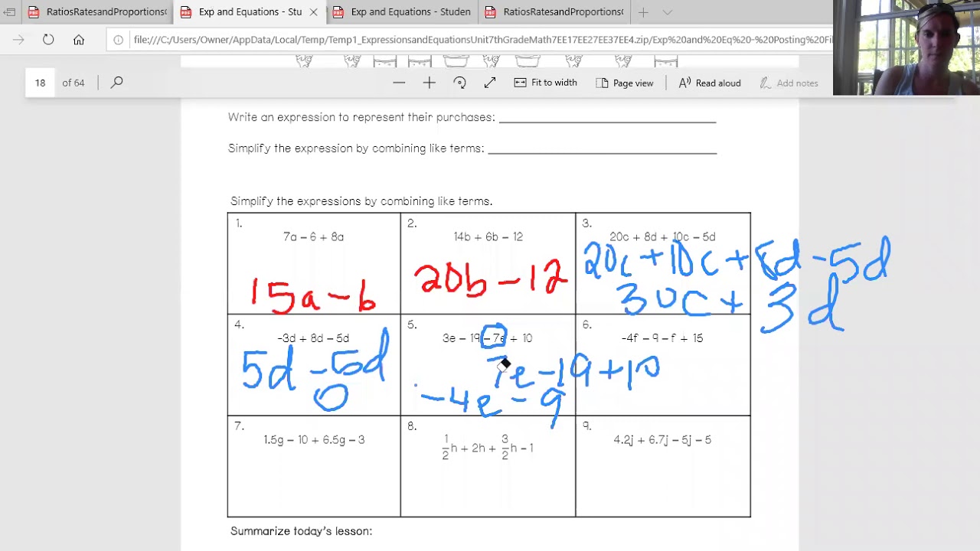The width and height of the screenshot is (980, 551).
Task: Switch to last RatiosRatesandProportions tab
Action: [x=554, y=11]
